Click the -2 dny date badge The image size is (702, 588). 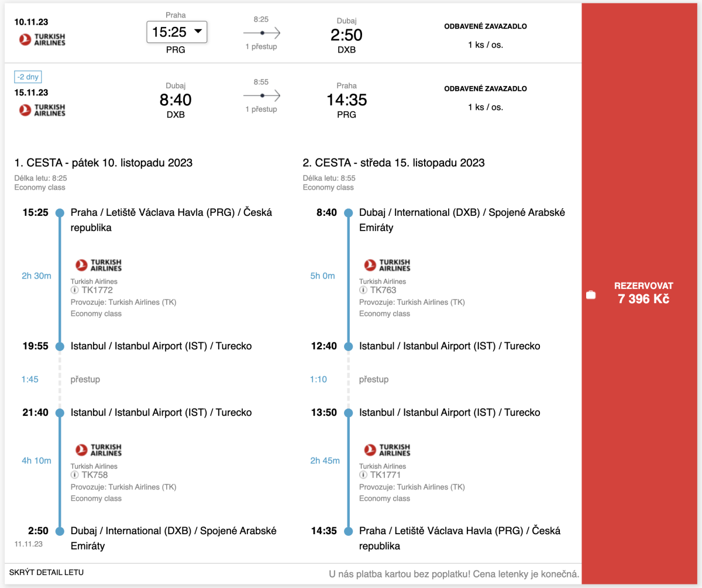tap(28, 77)
